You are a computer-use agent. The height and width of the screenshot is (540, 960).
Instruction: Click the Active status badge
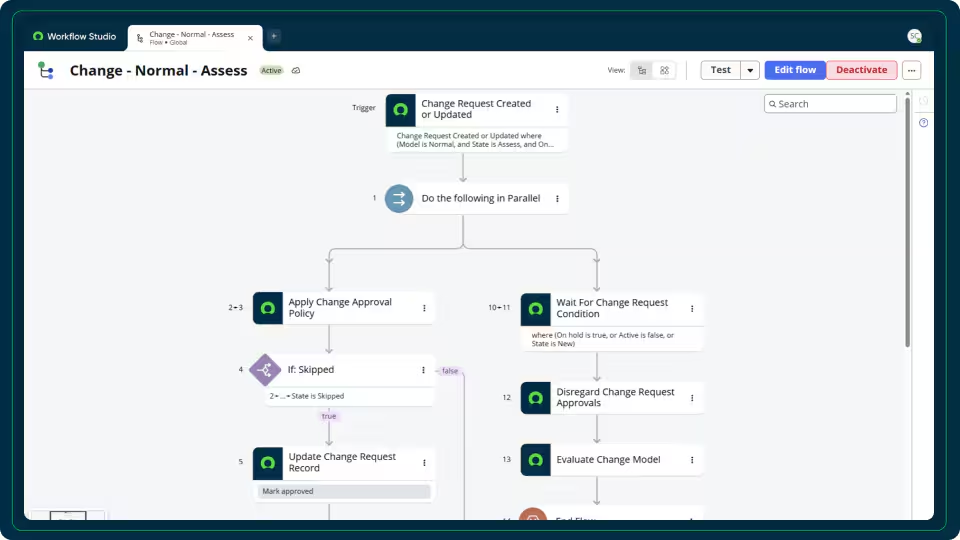[x=271, y=70]
